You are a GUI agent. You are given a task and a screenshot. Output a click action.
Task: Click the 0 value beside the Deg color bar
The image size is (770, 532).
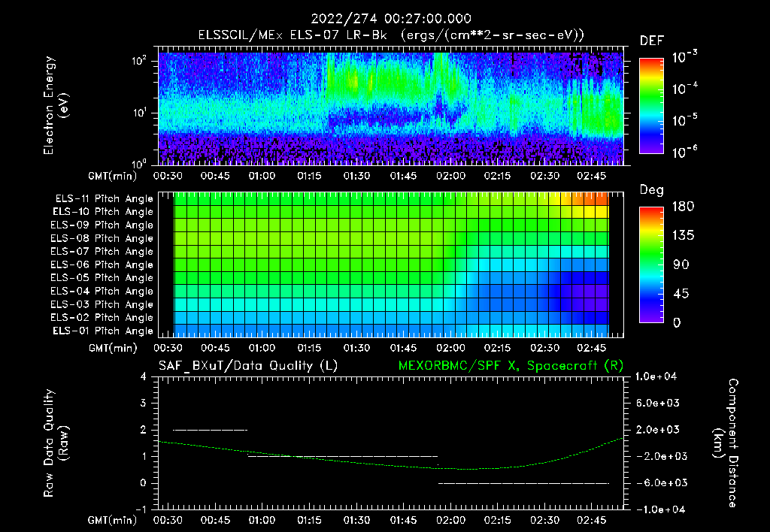tap(677, 322)
